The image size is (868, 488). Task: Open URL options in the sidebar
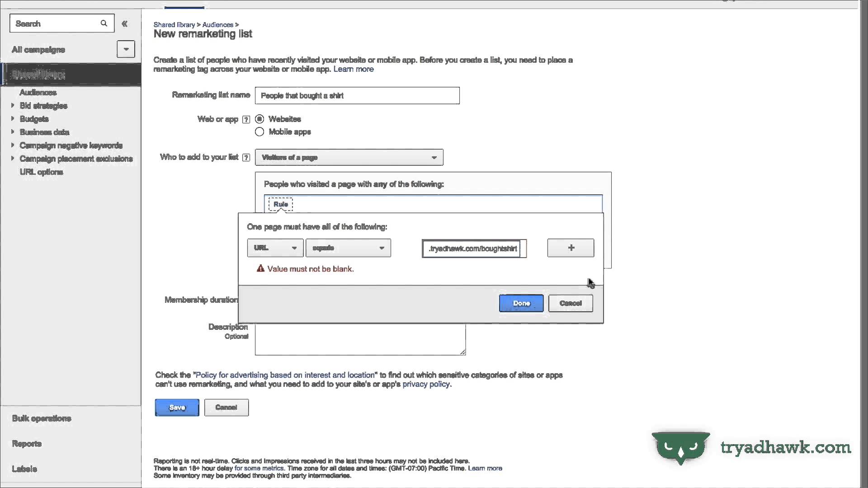(x=41, y=172)
